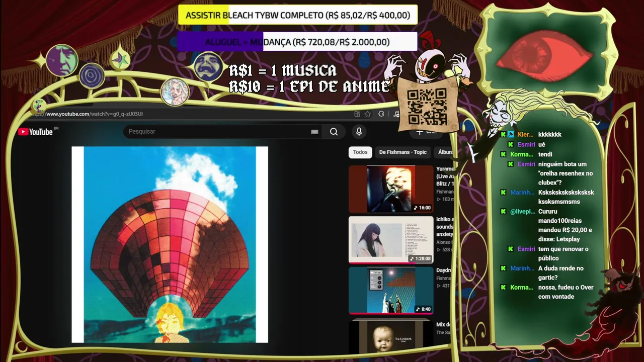Viewport: 644px width, 362px height.
Task: Click the address bar tab grid icon
Action: (357, 114)
